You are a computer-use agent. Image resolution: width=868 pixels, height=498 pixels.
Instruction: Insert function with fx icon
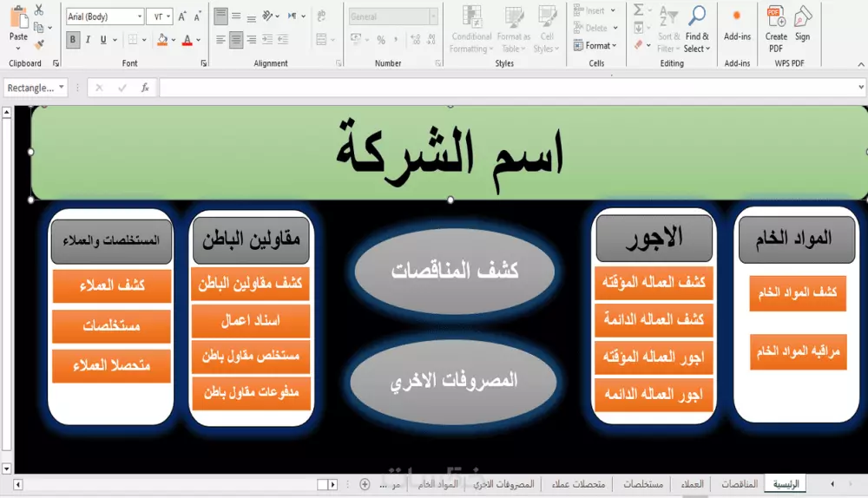(x=145, y=88)
